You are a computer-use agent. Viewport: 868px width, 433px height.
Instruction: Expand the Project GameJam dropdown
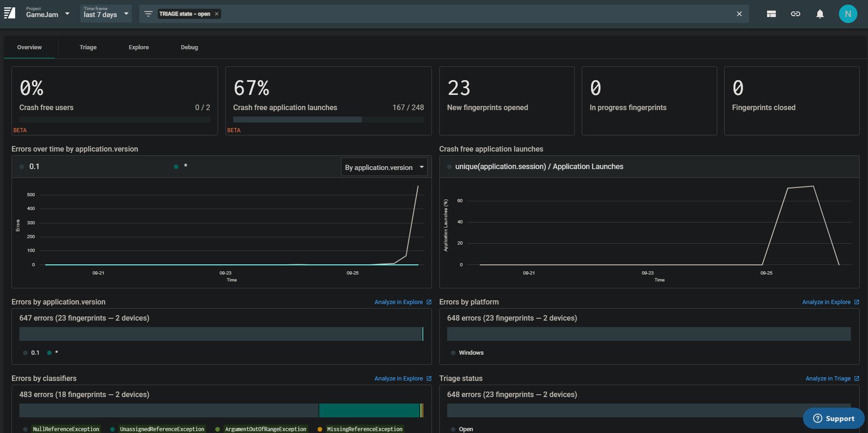pyautogui.click(x=47, y=14)
